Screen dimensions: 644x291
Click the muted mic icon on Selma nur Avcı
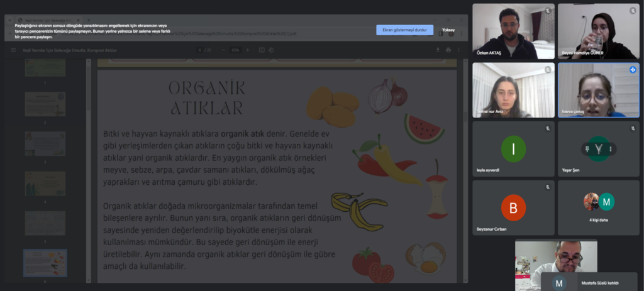click(548, 69)
